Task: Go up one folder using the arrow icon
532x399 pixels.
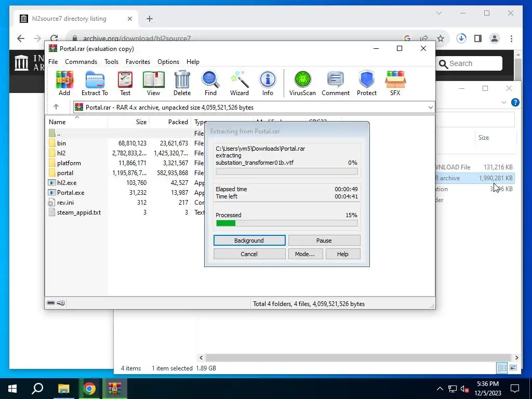Action: click(x=56, y=107)
